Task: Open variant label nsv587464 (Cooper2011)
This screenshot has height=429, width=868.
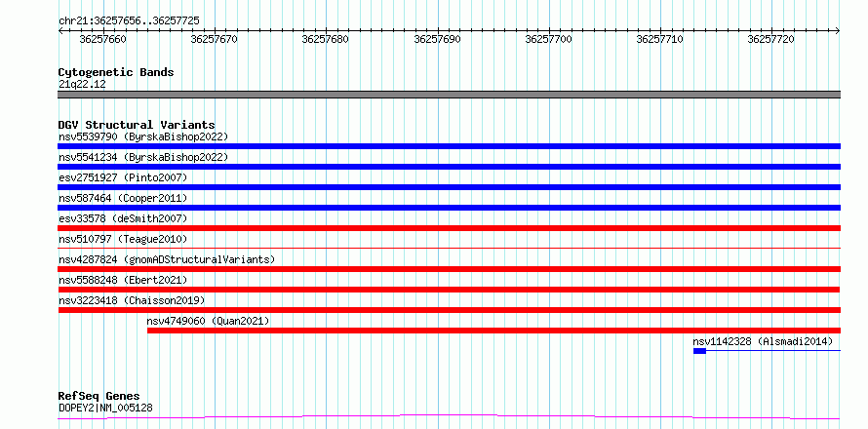Action: (x=123, y=198)
